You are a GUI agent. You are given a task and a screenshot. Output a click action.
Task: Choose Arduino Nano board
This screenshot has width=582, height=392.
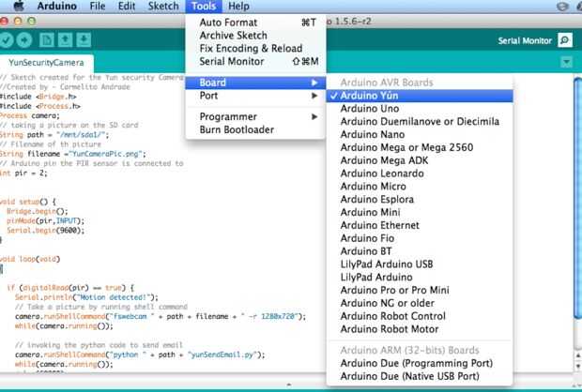pos(420,135)
